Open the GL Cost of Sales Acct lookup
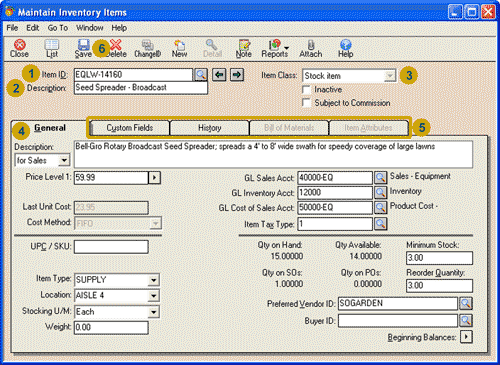The width and height of the screenshot is (500, 365). tap(380, 208)
